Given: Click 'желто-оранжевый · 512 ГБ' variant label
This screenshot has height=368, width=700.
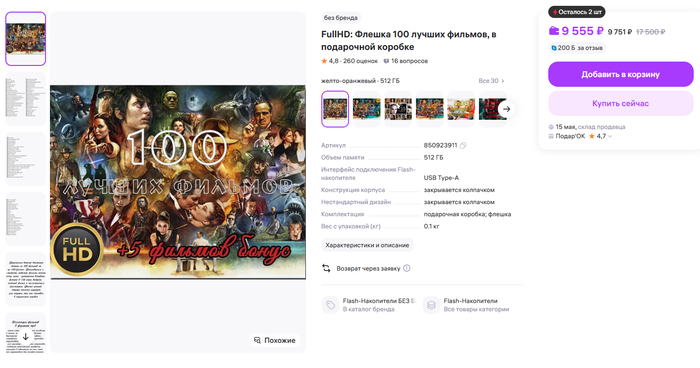Looking at the screenshot, I should point(360,81).
